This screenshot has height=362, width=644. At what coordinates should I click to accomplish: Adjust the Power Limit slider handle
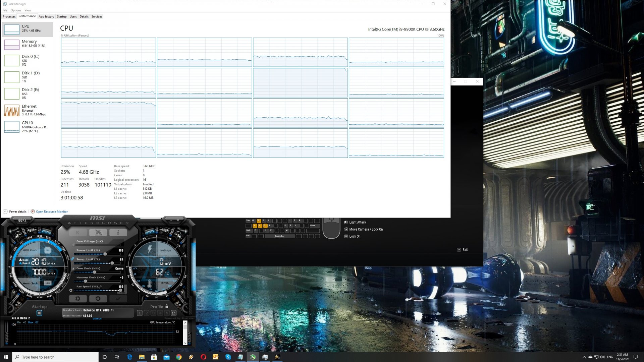click(x=105, y=254)
